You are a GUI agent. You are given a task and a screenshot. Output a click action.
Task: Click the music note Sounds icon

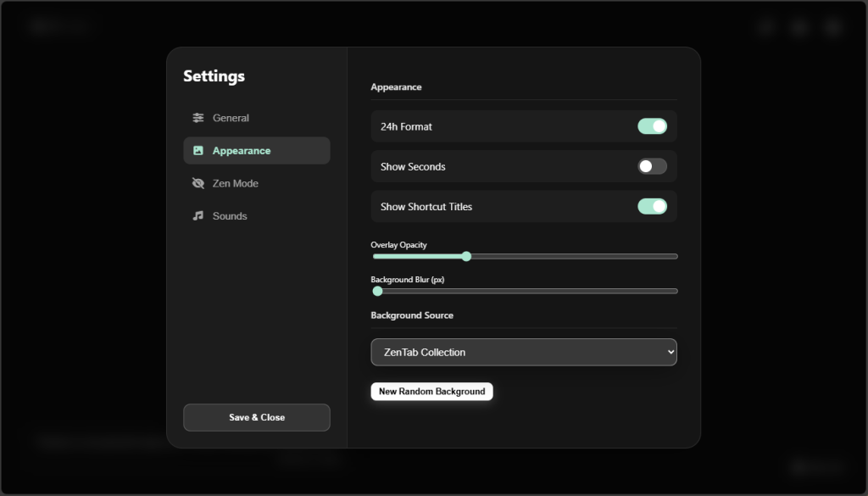[x=198, y=216]
